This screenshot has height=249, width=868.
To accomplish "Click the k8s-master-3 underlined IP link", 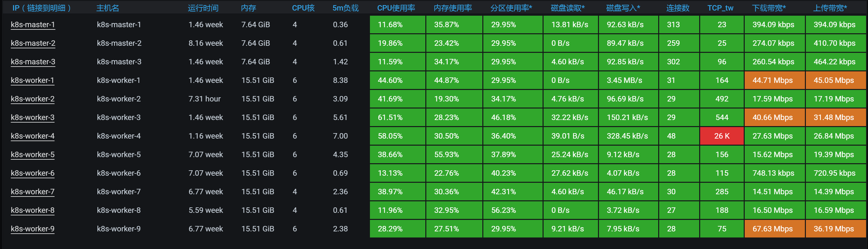I will click(33, 61).
